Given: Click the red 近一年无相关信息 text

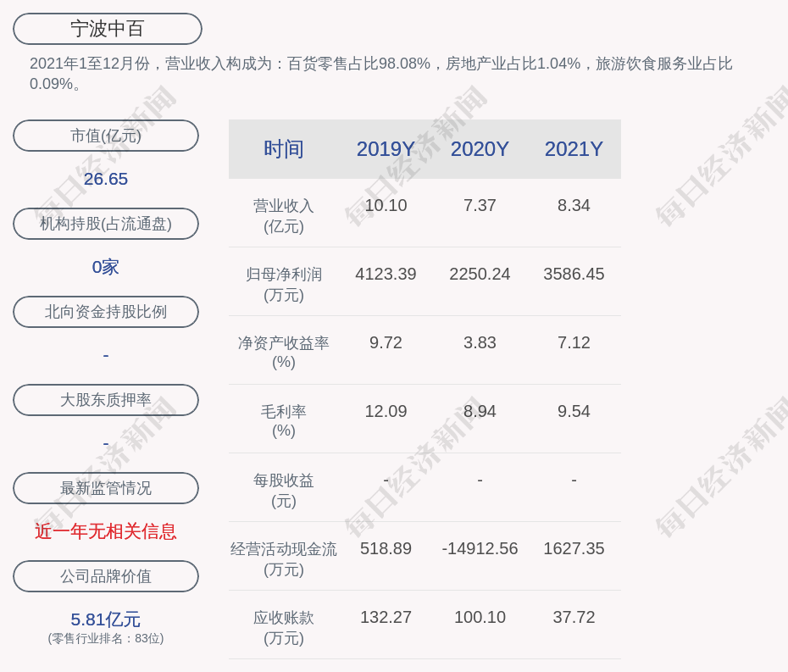Looking at the screenshot, I should tap(106, 531).
